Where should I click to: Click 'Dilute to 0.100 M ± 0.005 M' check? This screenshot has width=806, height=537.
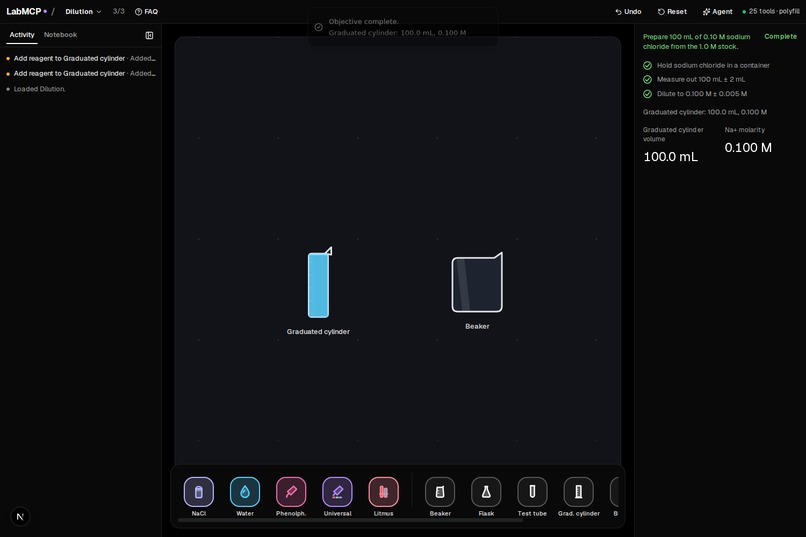tap(695, 94)
